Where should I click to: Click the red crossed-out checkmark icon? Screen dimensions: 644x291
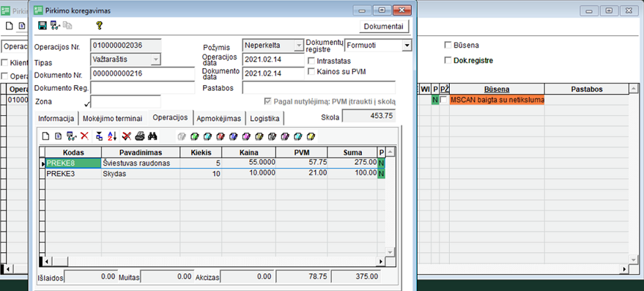tap(127, 136)
